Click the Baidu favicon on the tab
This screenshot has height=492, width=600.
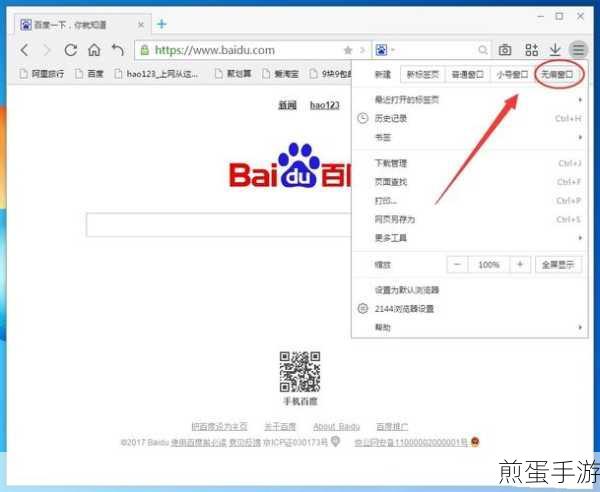click(26, 25)
